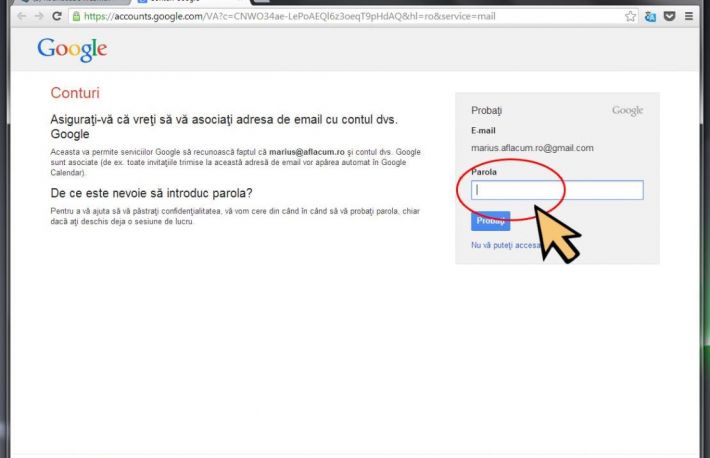Click the browser Forward arrow
The image size is (710, 458).
point(39,17)
